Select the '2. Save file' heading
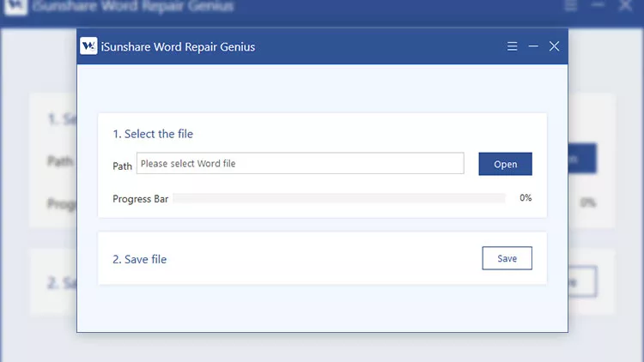The height and width of the screenshot is (362, 644). (140, 259)
